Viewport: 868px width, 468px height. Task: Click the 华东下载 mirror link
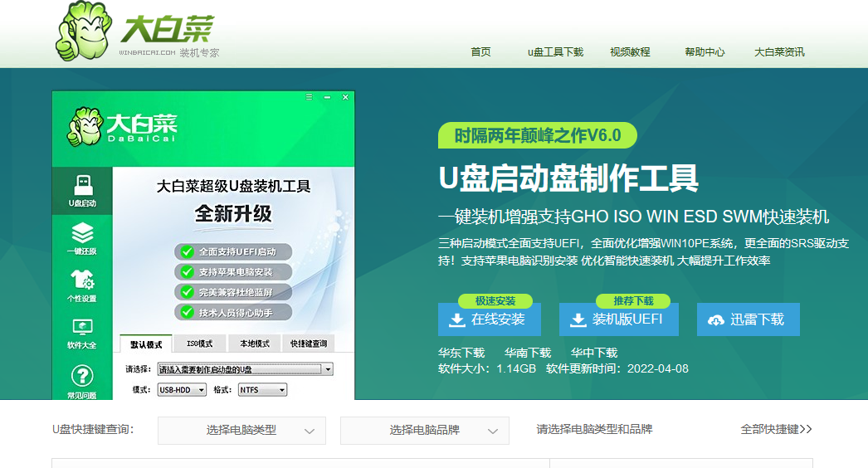(x=461, y=353)
